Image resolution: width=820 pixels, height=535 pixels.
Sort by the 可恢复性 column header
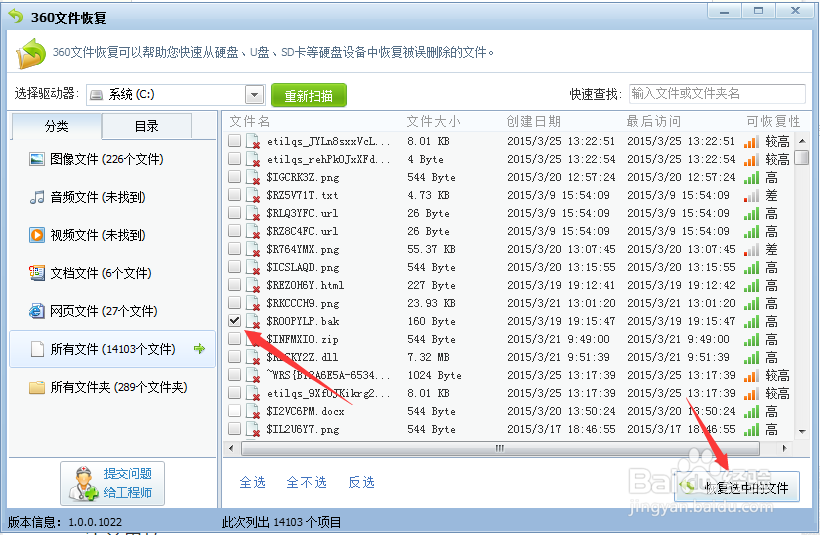[x=773, y=121]
